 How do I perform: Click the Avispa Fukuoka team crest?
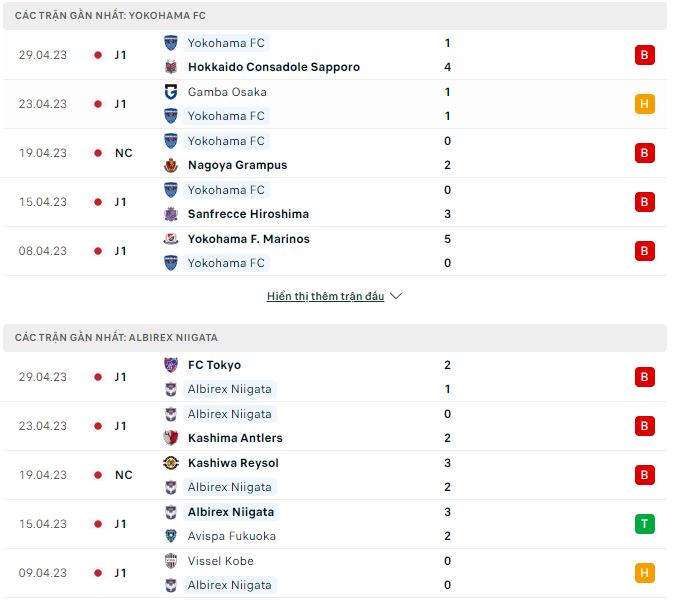(170, 536)
